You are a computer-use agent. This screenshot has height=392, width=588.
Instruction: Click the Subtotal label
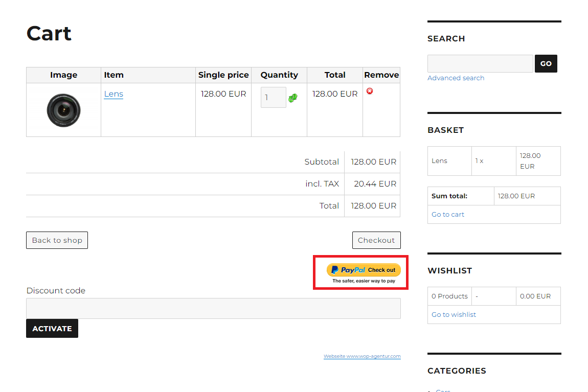coord(322,162)
